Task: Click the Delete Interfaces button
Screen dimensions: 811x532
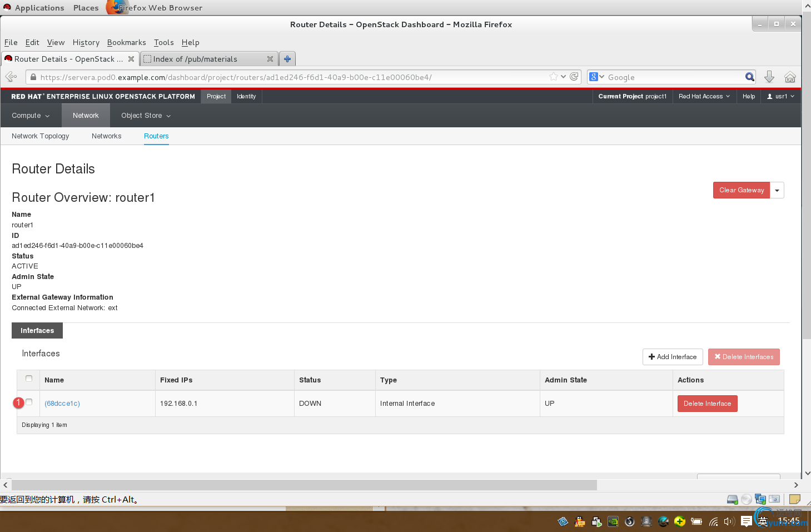Action: pos(744,357)
